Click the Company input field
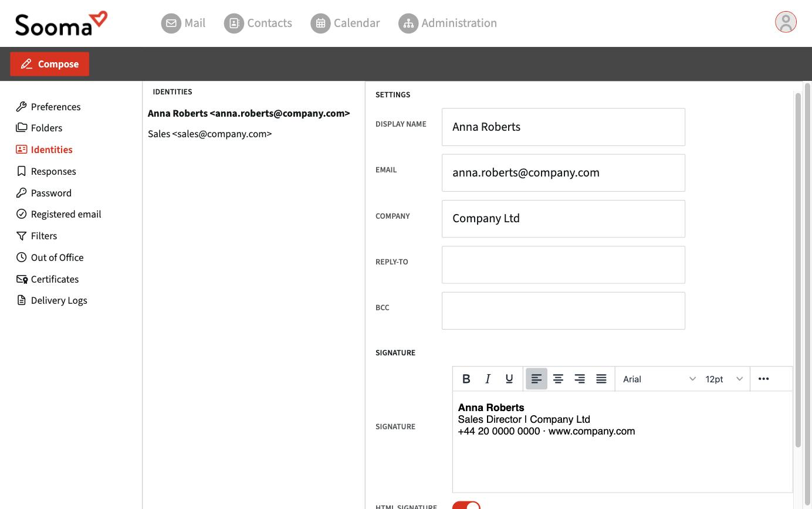 click(x=563, y=219)
